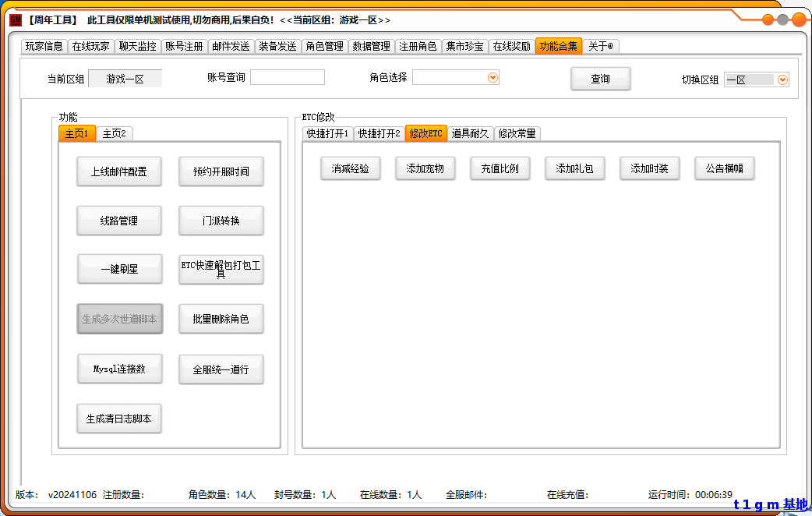
Task: Open the 快捷打开1 tab
Action: click(x=327, y=133)
